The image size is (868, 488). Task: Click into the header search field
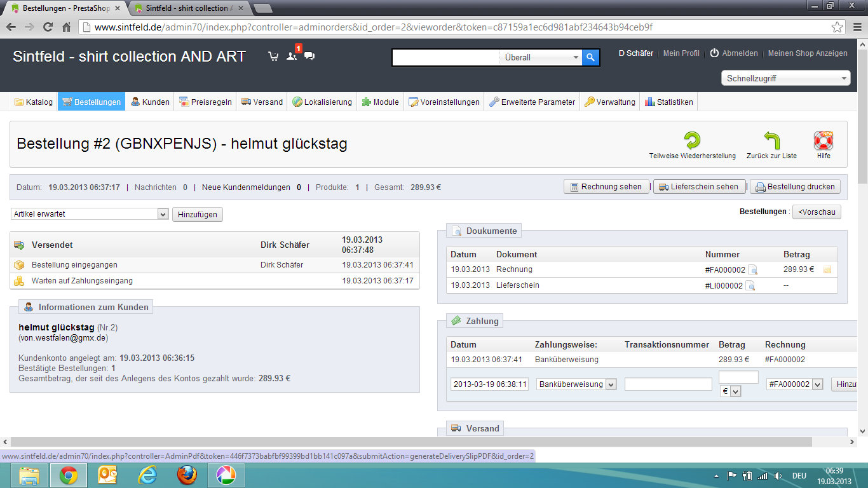(446, 57)
